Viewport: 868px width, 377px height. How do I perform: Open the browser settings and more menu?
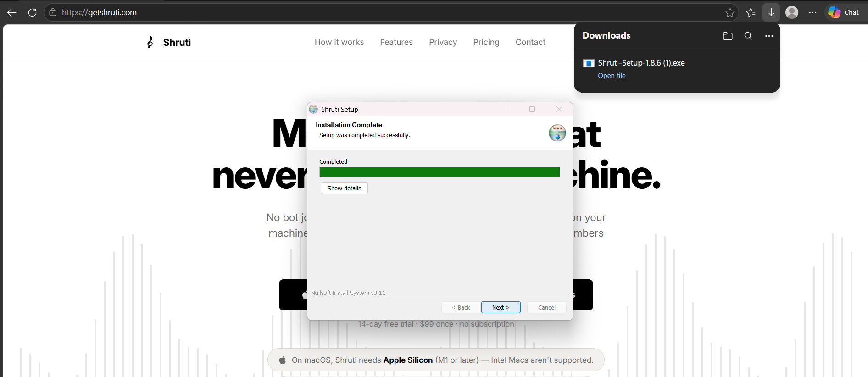[x=812, y=12]
